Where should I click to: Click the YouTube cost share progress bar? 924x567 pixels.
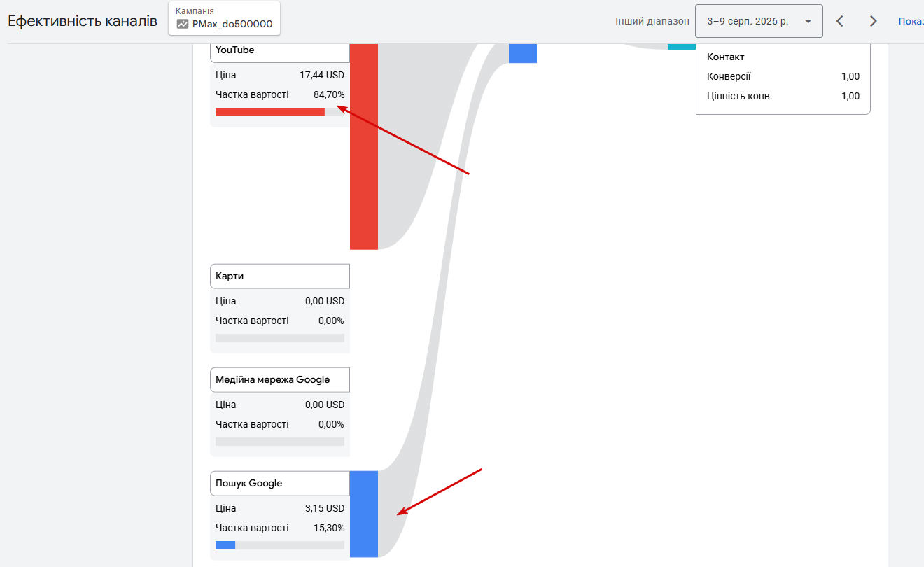pyautogui.click(x=280, y=112)
